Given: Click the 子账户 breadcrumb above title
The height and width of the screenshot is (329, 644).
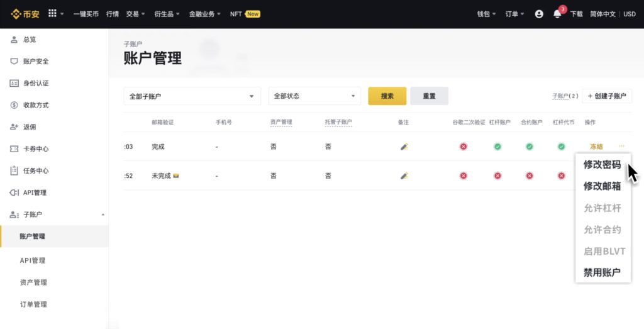Looking at the screenshot, I should click(133, 44).
